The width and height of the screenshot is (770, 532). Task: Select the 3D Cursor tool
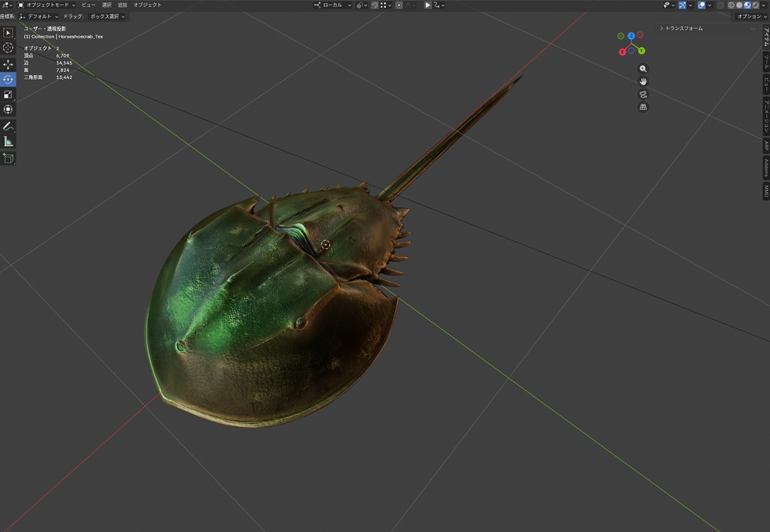[8, 47]
